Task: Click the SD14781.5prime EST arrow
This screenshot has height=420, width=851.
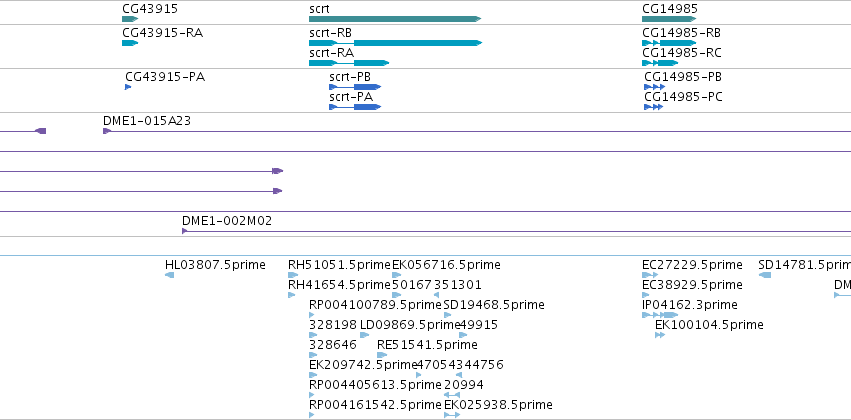Action: [765, 275]
